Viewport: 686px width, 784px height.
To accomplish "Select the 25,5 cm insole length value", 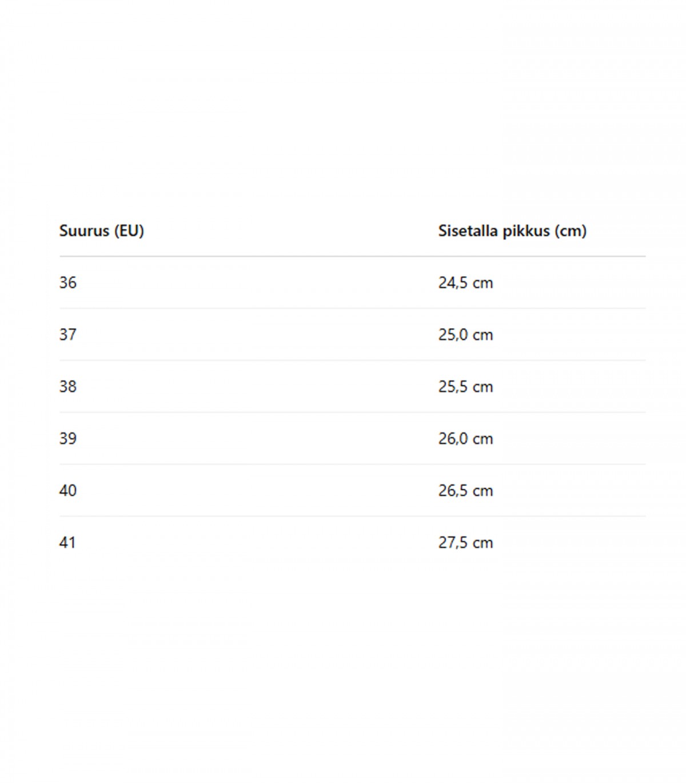I will tap(465, 387).
